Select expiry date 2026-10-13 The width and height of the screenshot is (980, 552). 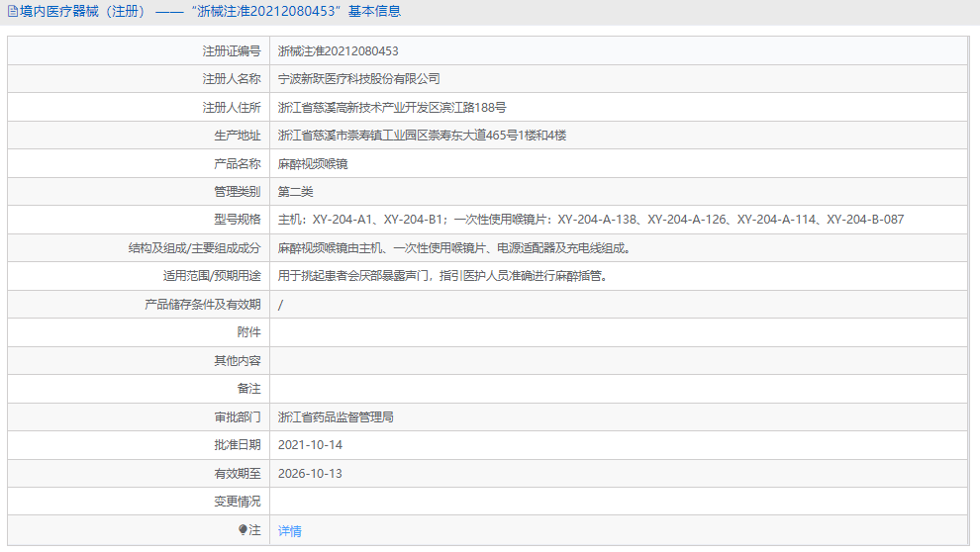pyautogui.click(x=310, y=473)
